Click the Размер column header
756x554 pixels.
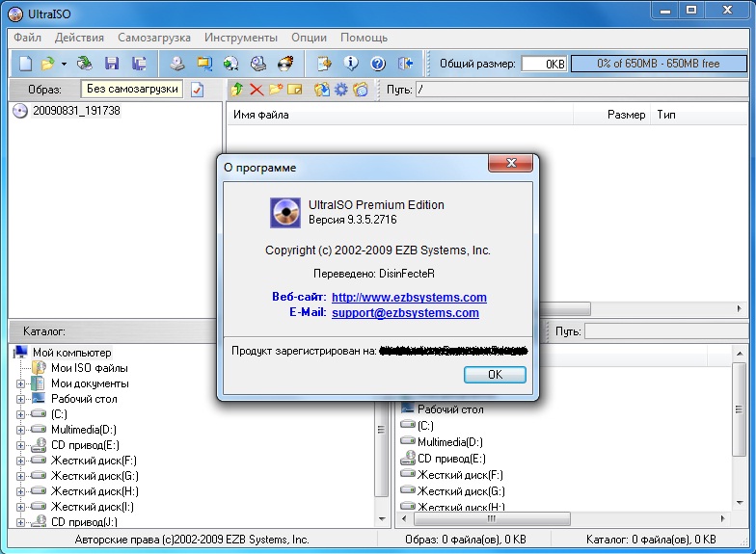pyautogui.click(x=612, y=115)
